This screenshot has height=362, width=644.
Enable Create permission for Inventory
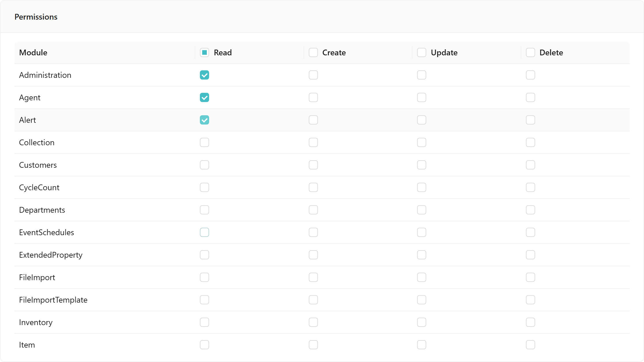[313, 322]
